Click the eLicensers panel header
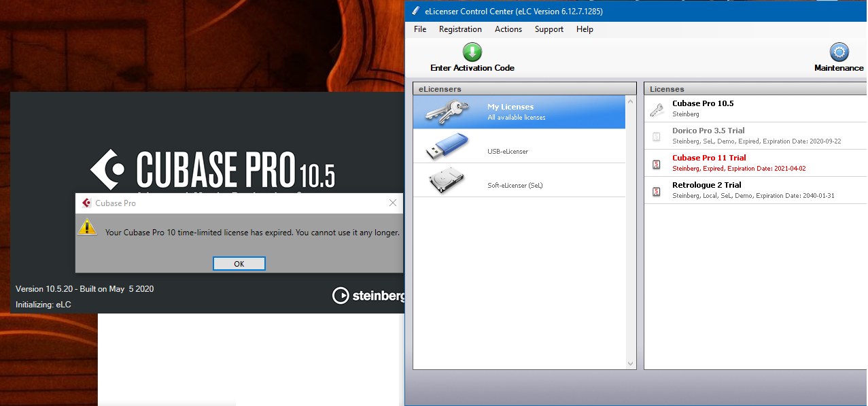This screenshot has height=406, width=868. [x=525, y=89]
